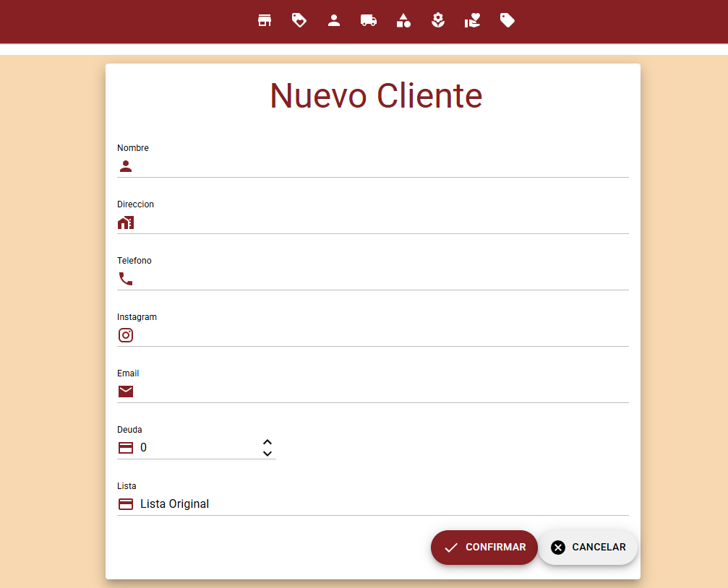Click the hand-with-heart donations icon
This screenshot has width=728, height=588.
click(472, 20)
